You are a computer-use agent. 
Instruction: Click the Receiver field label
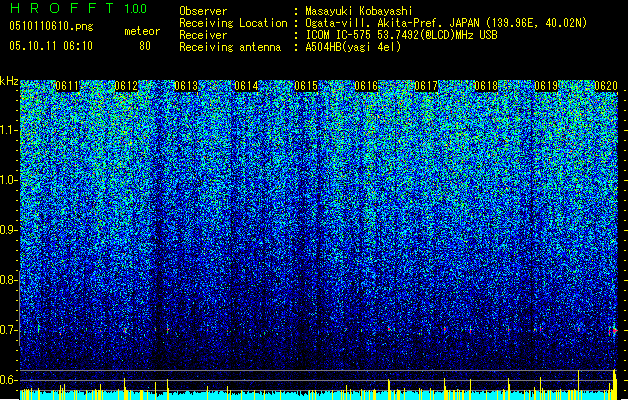[x=203, y=35]
